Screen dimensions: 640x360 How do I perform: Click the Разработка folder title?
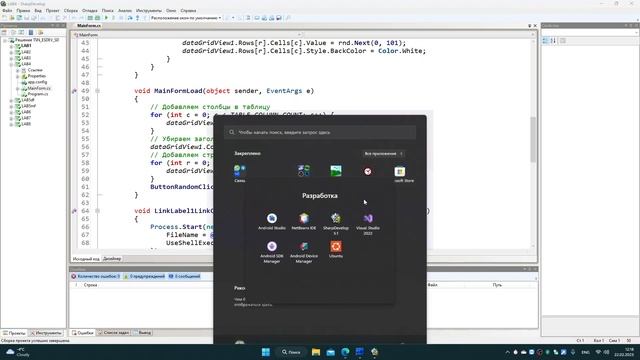tap(320, 196)
